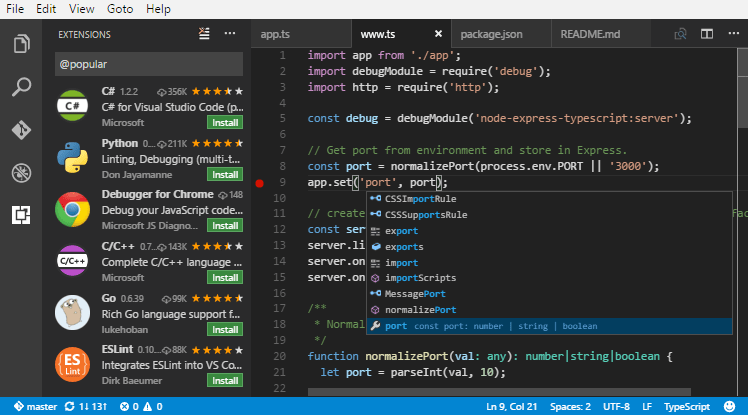The height and width of the screenshot is (415, 748).
Task: Install the ESLint extension
Action: coord(225,381)
